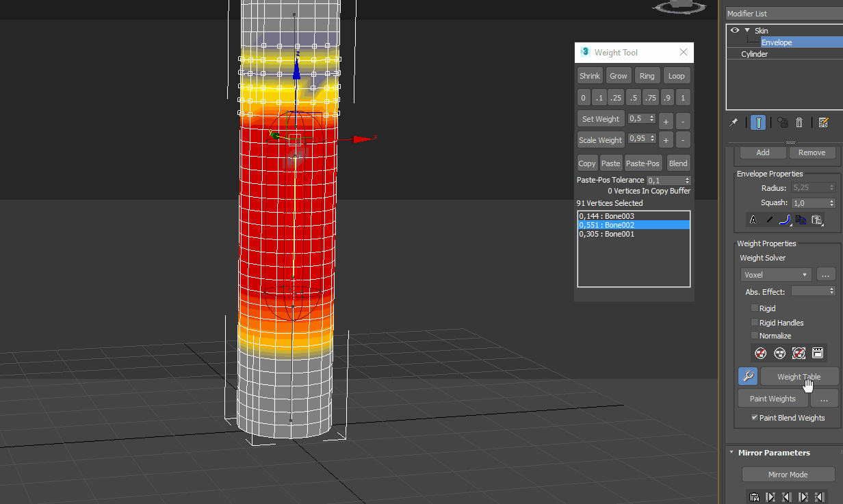
Task: Collapse the Skin modifier in the stack
Action: click(x=747, y=29)
